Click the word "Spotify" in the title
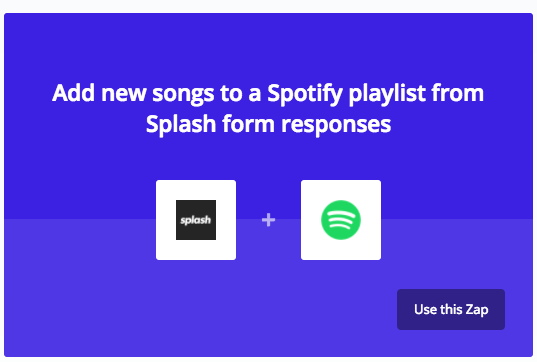 (x=305, y=94)
